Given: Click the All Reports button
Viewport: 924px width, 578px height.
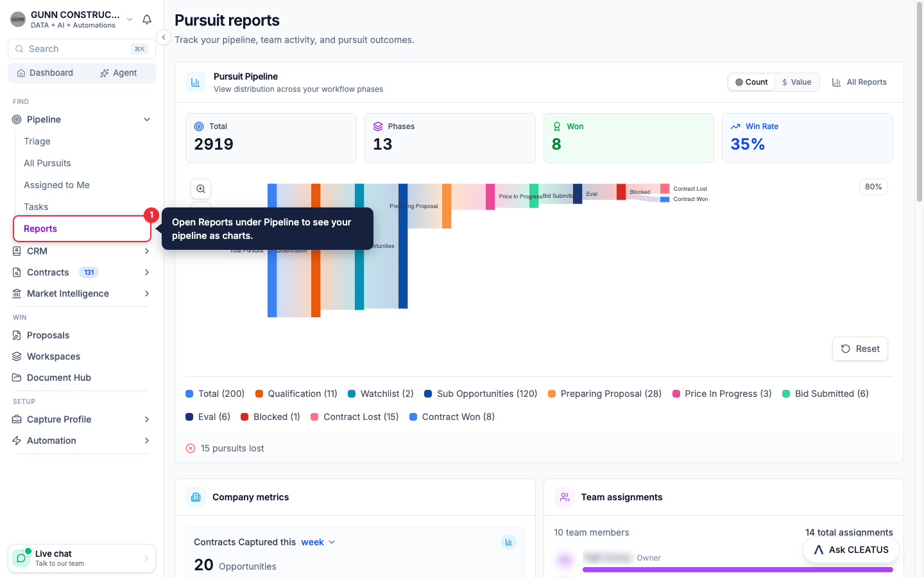Looking at the screenshot, I should click(859, 82).
